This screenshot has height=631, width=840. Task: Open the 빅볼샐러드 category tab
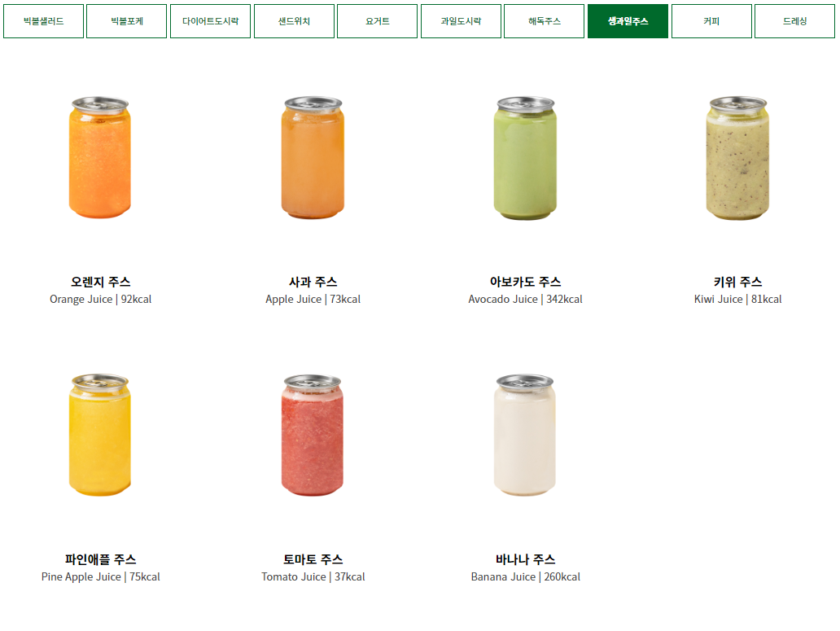(x=43, y=21)
